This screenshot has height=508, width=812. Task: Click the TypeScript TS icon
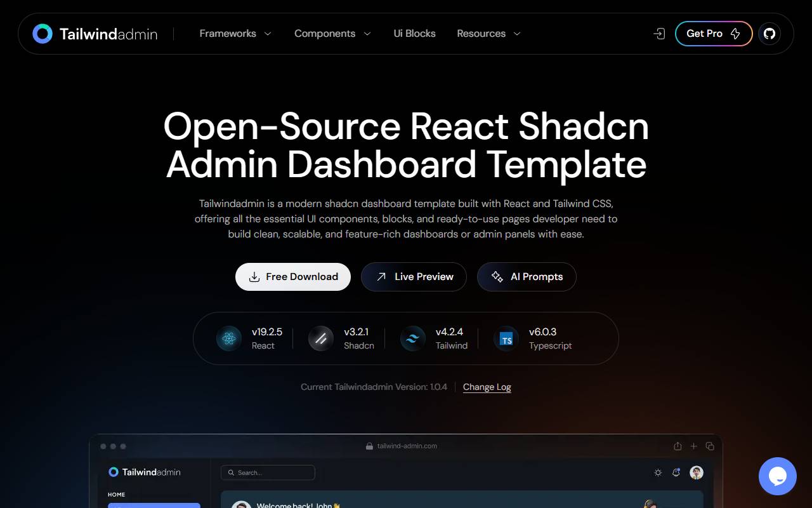coord(506,338)
